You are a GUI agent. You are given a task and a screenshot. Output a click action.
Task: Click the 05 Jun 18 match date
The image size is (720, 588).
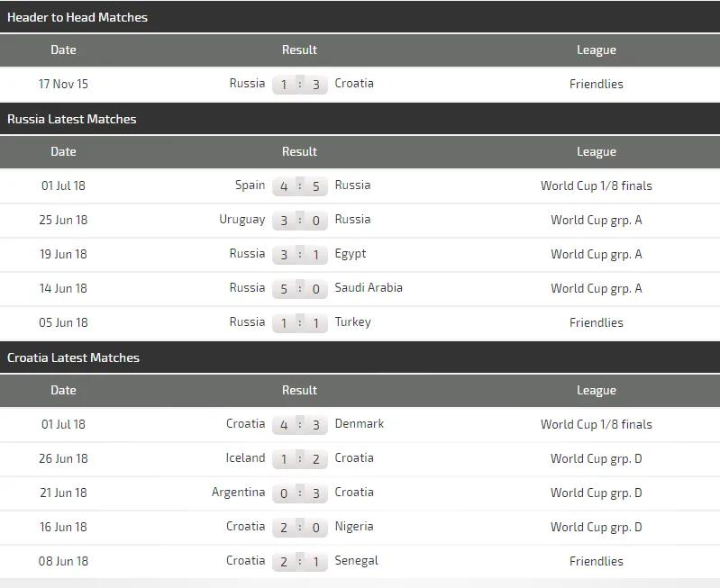[x=63, y=322]
